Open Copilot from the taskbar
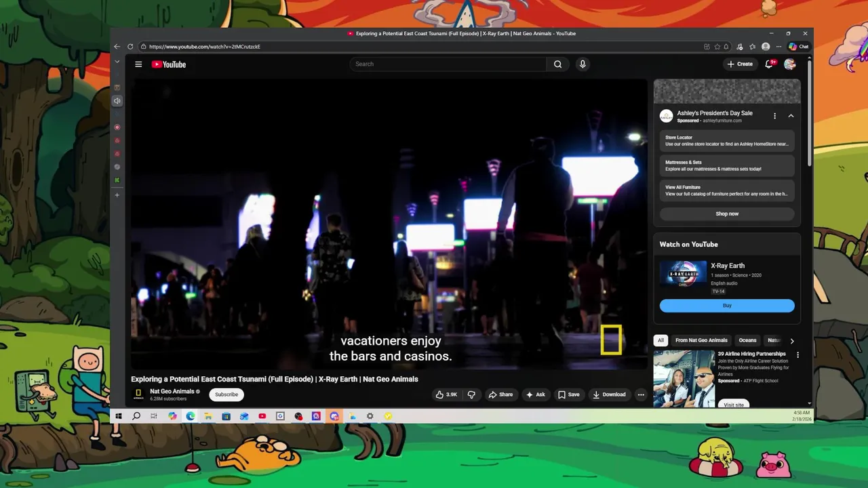Viewport: 868px width, 488px height. (172, 416)
